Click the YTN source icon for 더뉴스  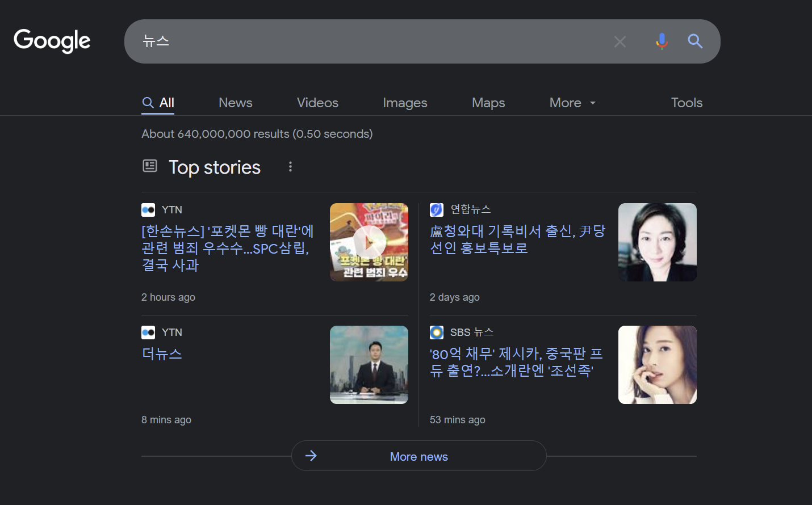148,333
